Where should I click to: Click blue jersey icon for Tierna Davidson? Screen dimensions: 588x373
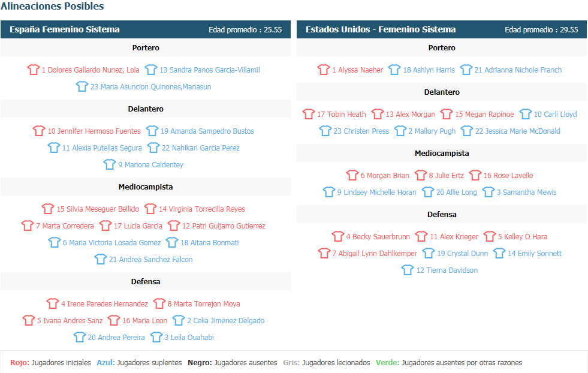click(x=407, y=270)
